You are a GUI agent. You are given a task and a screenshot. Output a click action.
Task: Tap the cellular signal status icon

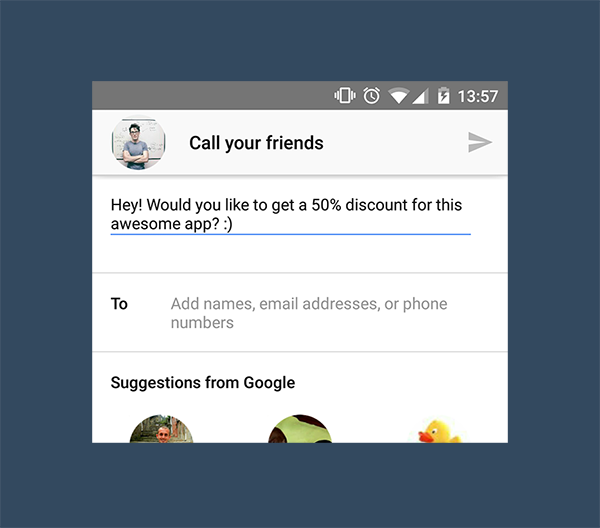(421, 96)
